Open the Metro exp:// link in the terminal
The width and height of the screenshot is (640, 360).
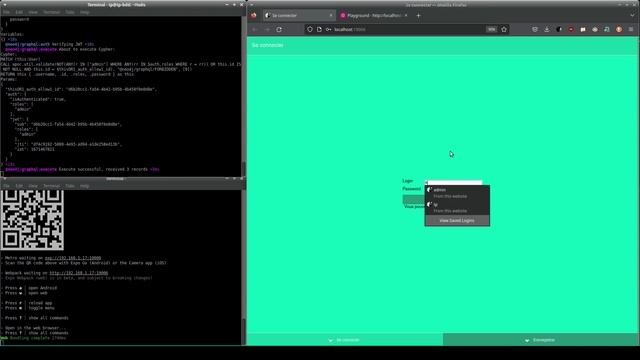point(73,258)
